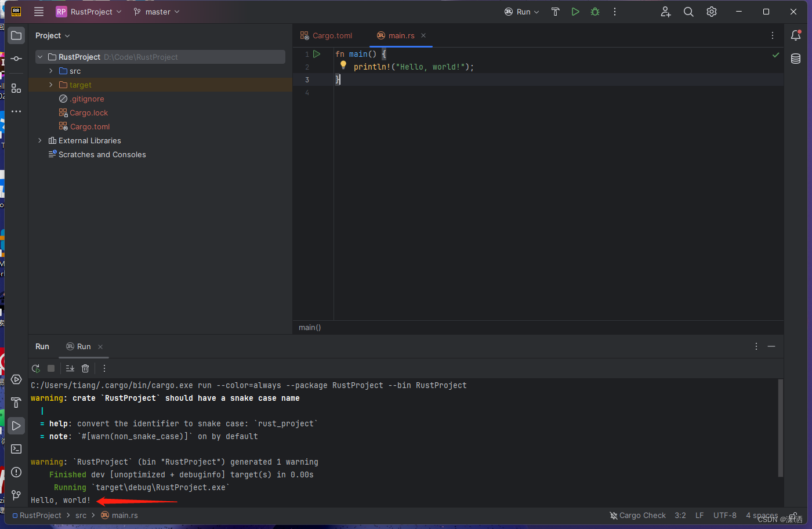Open the Commit tool window
Viewport: 812px width, 529px height.
tap(16, 59)
